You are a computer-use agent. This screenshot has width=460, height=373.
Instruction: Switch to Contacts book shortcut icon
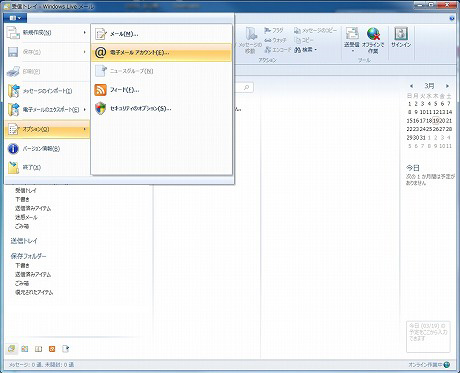(39, 349)
